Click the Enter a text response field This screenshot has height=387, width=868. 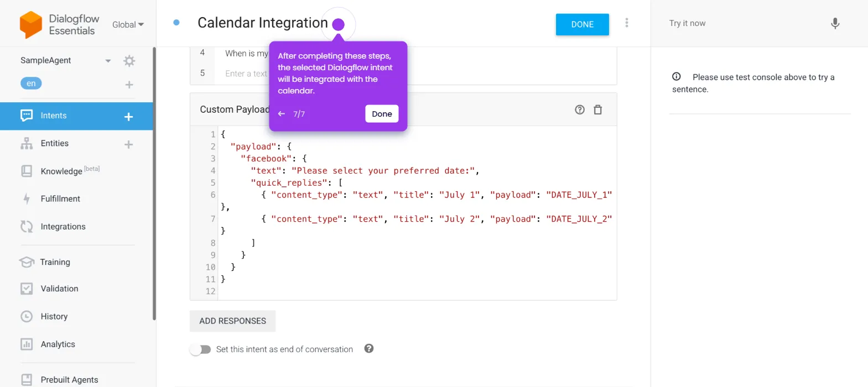click(x=246, y=74)
